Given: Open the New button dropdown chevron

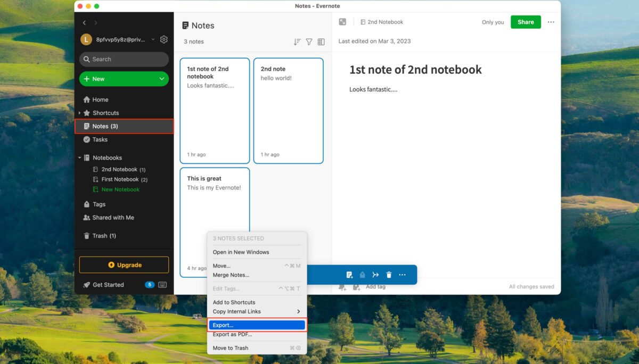Looking at the screenshot, I should [162, 79].
